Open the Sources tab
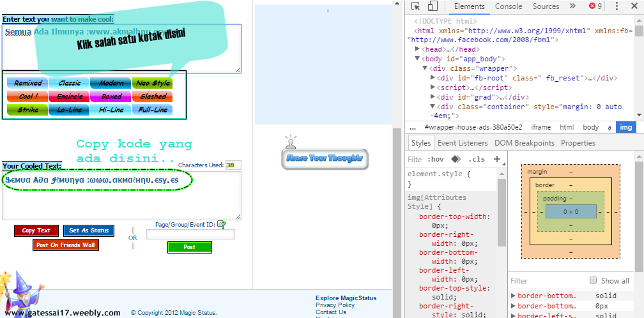 click(x=546, y=6)
